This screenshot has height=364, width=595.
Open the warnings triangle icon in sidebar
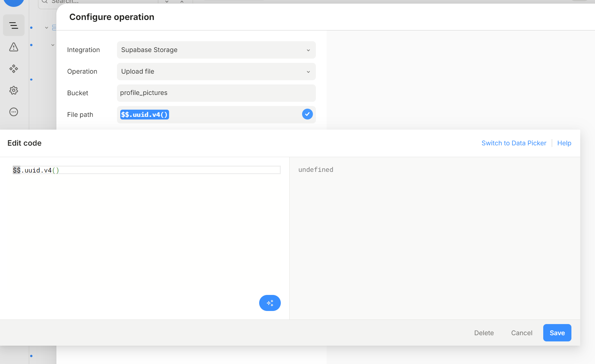[x=14, y=47]
